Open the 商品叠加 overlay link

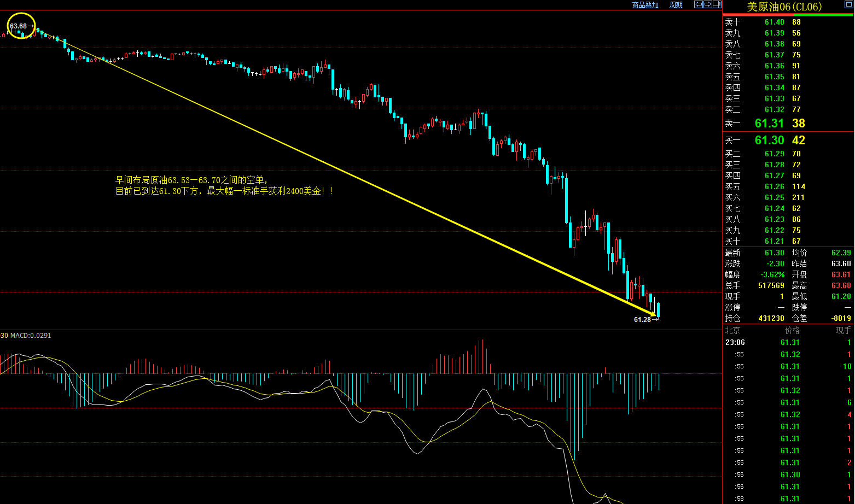[x=645, y=5]
